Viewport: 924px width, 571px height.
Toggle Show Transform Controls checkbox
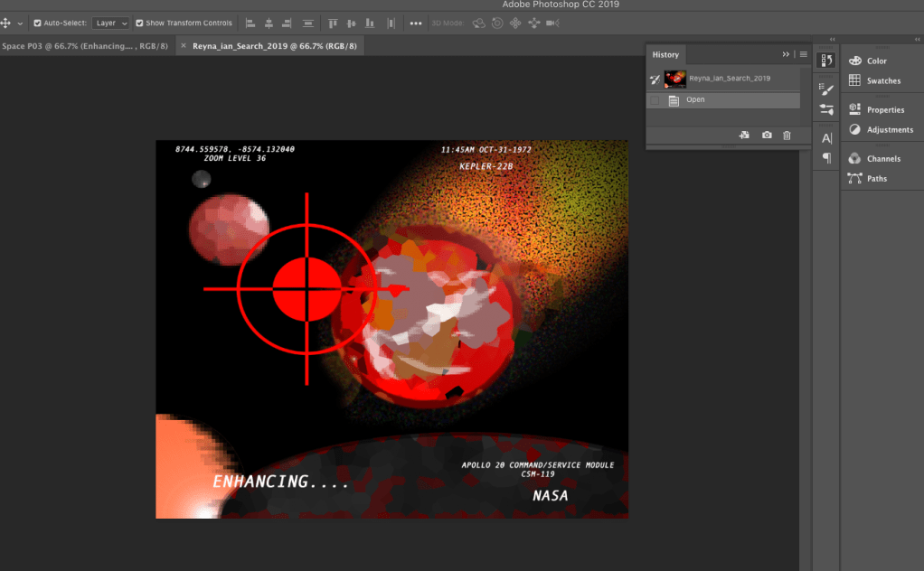click(x=139, y=23)
